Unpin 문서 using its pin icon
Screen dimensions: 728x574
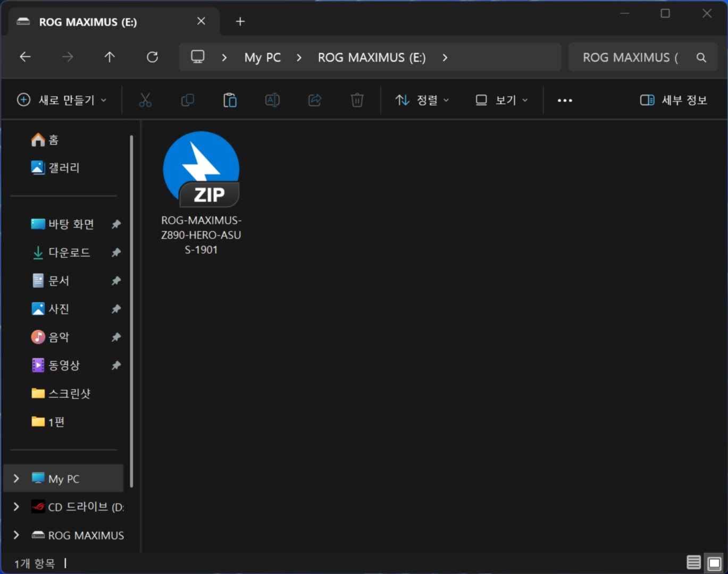pos(116,281)
